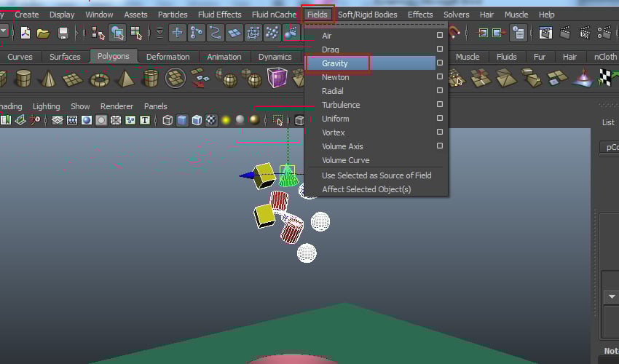Toggle the deformations selection mask icon
Image resolution: width=619 pixels, height=364 pixels.
click(x=253, y=33)
